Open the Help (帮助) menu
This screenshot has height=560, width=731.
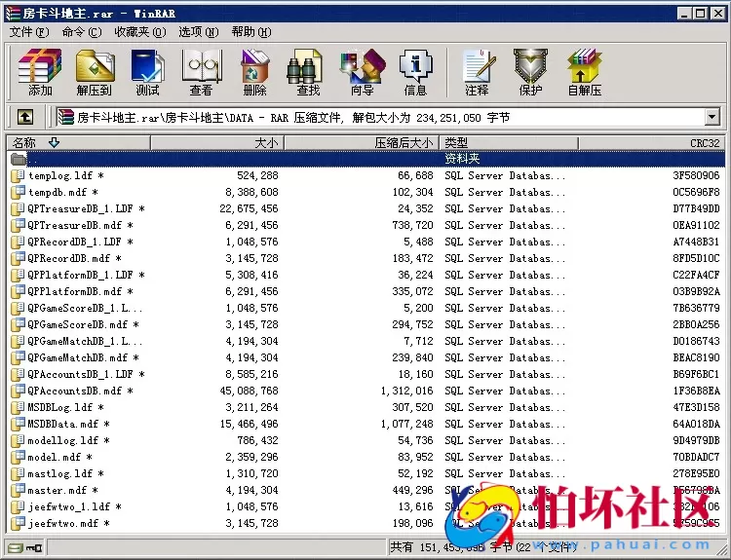[x=251, y=32]
